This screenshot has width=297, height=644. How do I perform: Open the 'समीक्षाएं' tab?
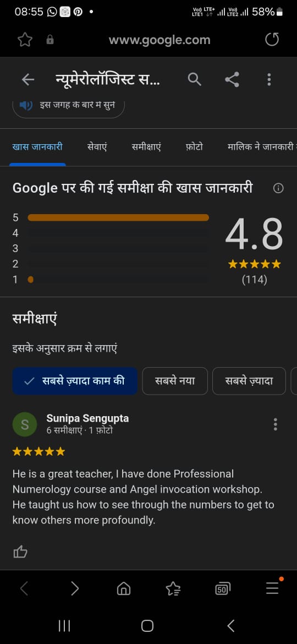tap(146, 146)
